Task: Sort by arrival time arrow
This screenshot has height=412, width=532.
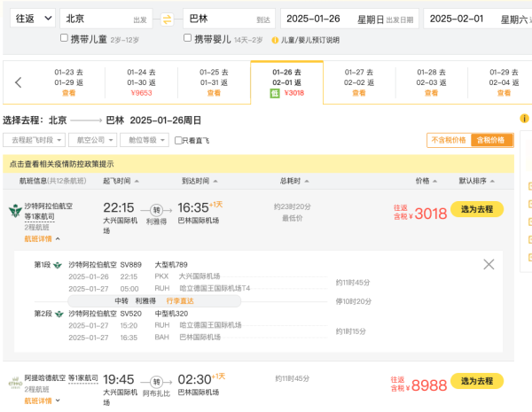Action: point(215,182)
